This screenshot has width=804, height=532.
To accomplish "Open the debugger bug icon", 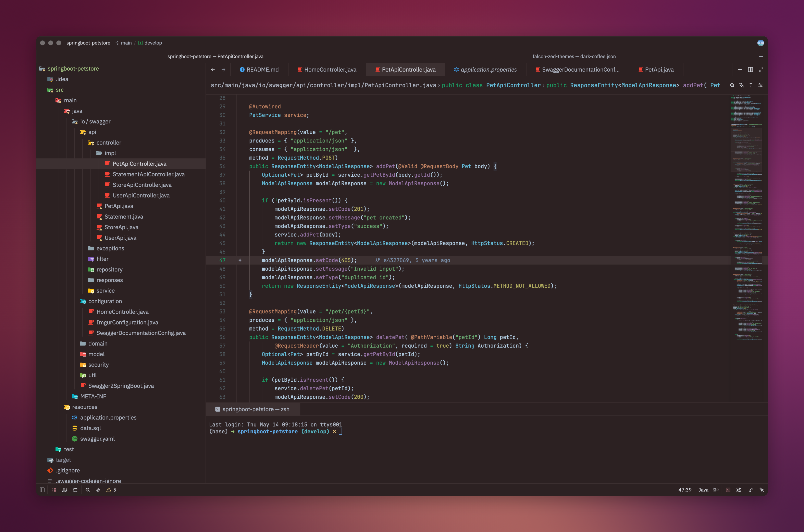I will point(739,490).
